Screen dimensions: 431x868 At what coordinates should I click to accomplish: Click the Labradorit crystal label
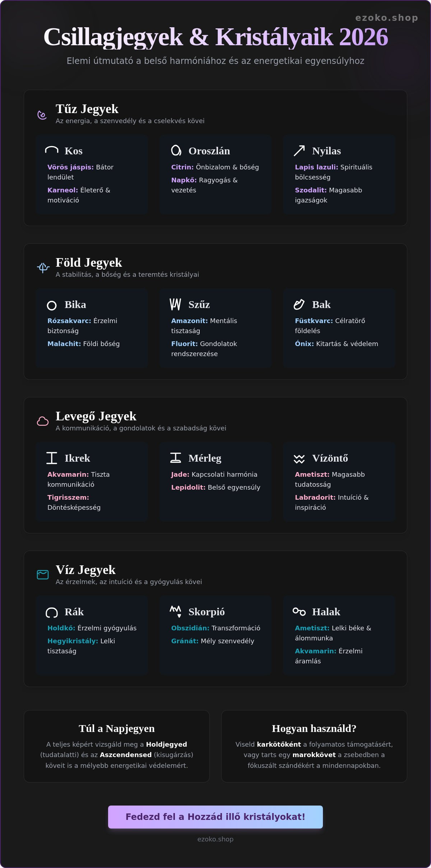pyautogui.click(x=315, y=497)
